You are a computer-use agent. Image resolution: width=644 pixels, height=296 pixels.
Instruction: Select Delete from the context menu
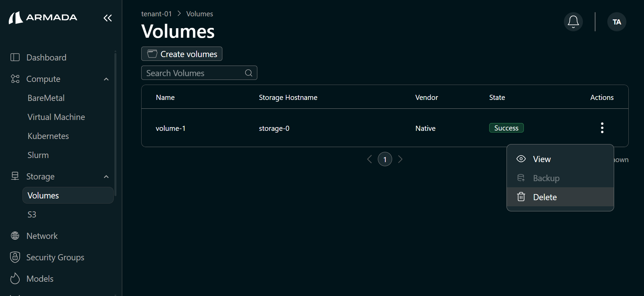click(560, 197)
